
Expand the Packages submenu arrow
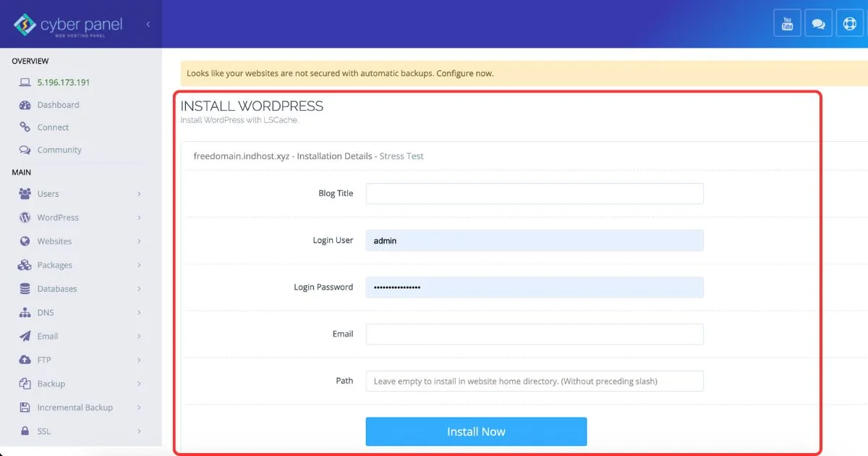click(x=139, y=265)
